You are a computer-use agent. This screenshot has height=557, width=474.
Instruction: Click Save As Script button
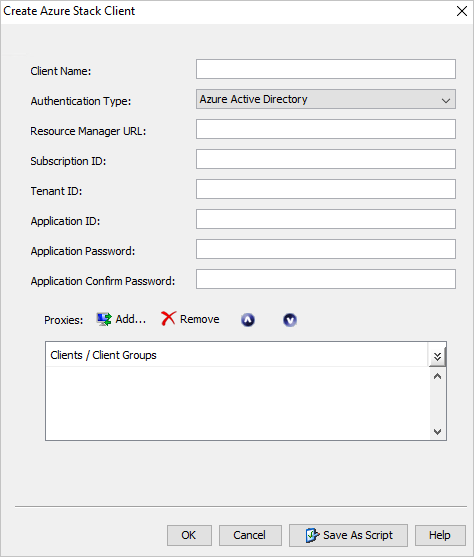pos(348,535)
